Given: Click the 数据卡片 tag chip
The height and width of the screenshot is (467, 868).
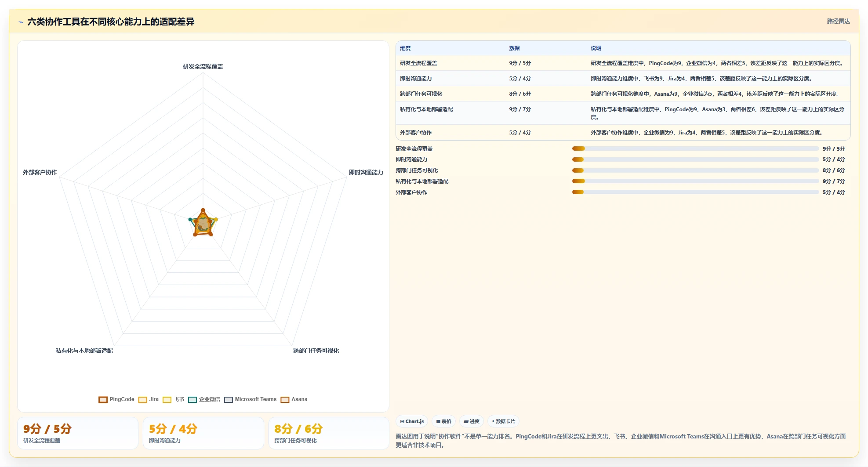Looking at the screenshot, I should pyautogui.click(x=503, y=421).
